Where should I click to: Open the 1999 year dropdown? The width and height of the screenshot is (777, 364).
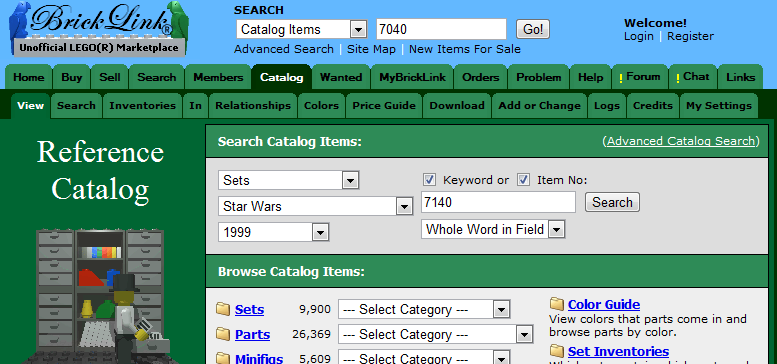pyautogui.click(x=274, y=232)
